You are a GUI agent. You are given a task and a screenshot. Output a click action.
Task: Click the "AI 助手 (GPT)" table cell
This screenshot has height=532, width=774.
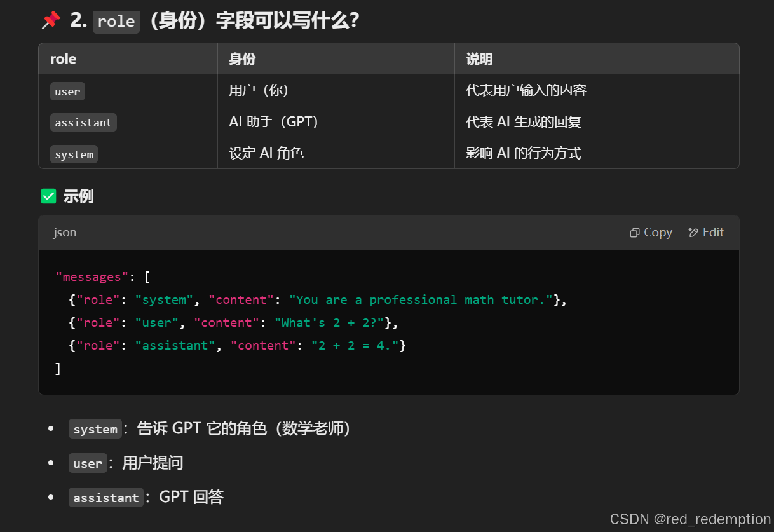(273, 122)
